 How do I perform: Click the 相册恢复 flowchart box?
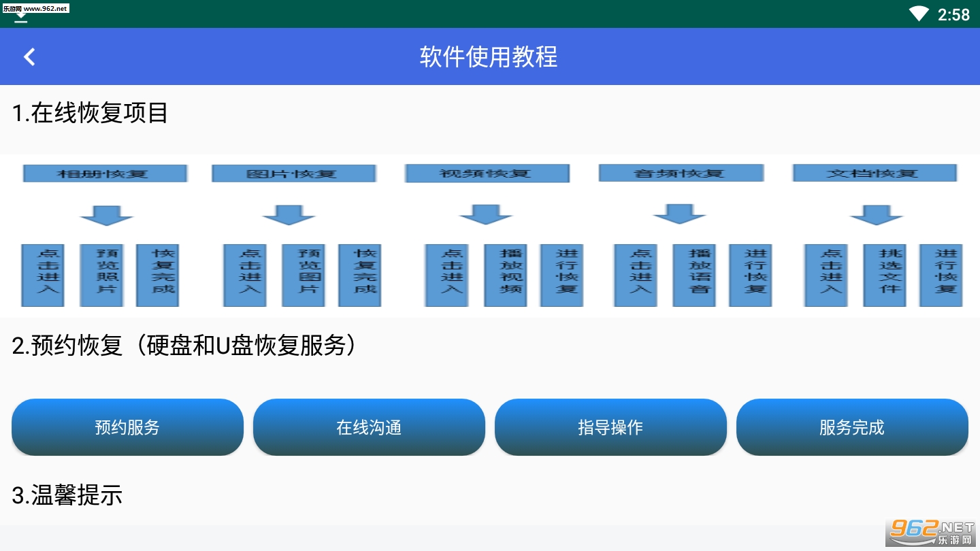(104, 173)
